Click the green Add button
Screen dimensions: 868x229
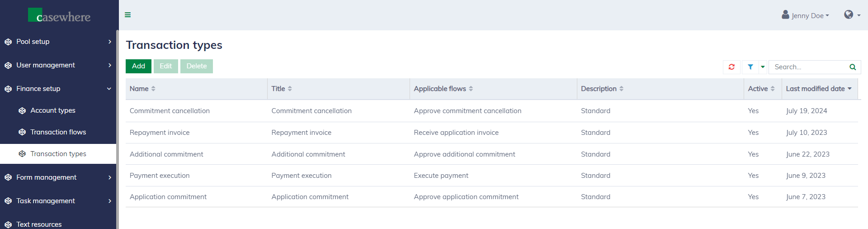pyautogui.click(x=138, y=66)
